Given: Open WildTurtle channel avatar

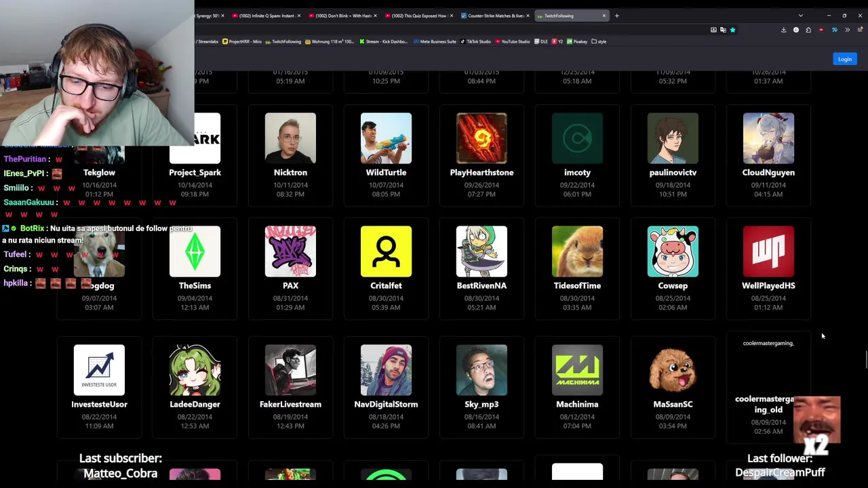Looking at the screenshot, I should [x=386, y=138].
